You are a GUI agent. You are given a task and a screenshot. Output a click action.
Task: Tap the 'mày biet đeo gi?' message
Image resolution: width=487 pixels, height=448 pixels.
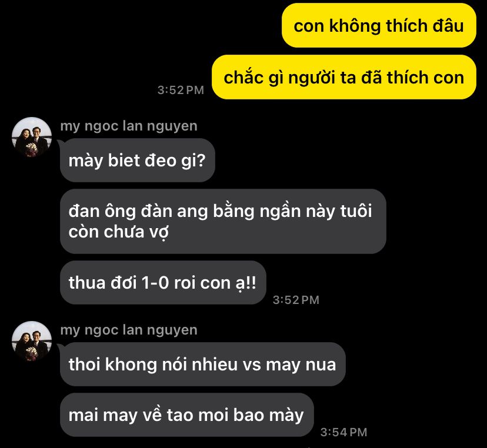tap(138, 160)
